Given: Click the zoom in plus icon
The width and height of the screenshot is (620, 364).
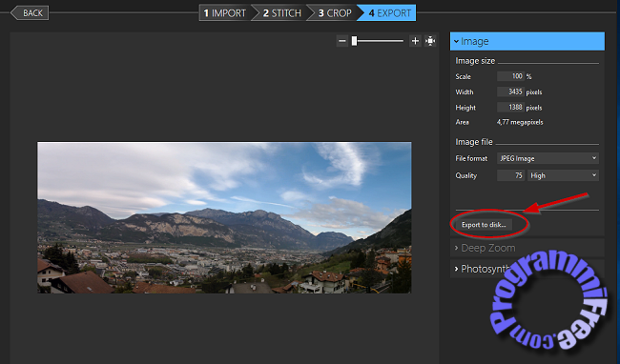Looking at the screenshot, I should pyautogui.click(x=415, y=41).
